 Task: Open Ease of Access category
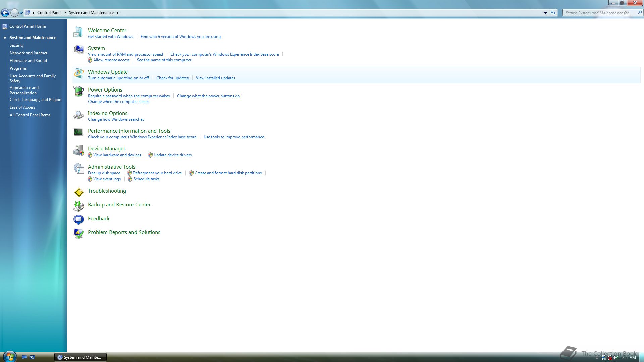click(x=22, y=107)
